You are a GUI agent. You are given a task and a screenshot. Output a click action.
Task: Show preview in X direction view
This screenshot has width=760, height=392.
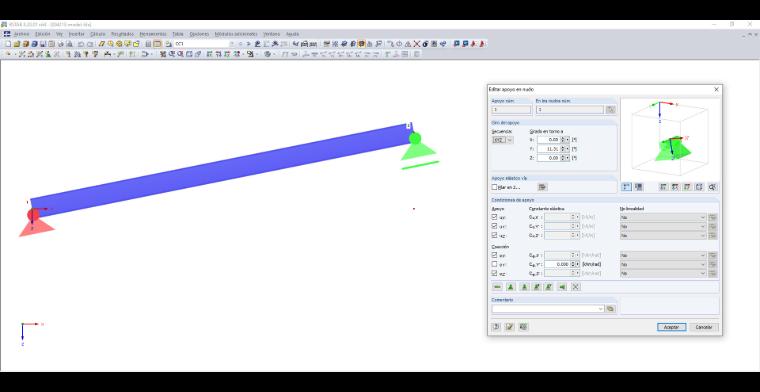pos(664,187)
